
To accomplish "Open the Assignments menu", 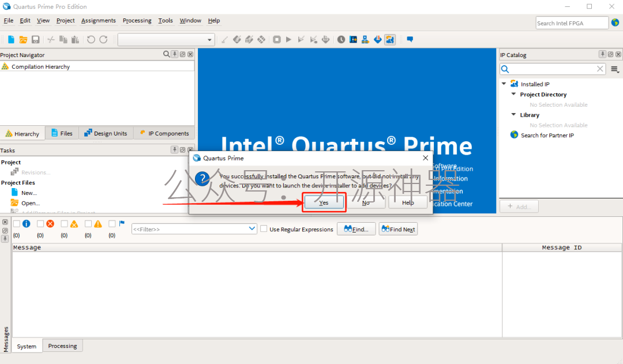I will coord(99,21).
